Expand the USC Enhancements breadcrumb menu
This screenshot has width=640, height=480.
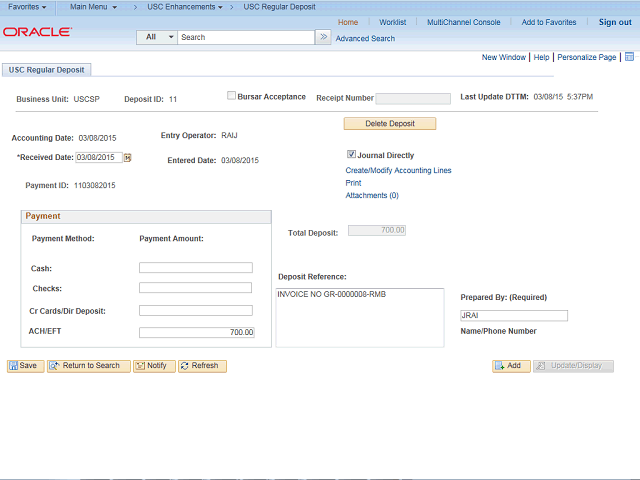[x=185, y=7]
